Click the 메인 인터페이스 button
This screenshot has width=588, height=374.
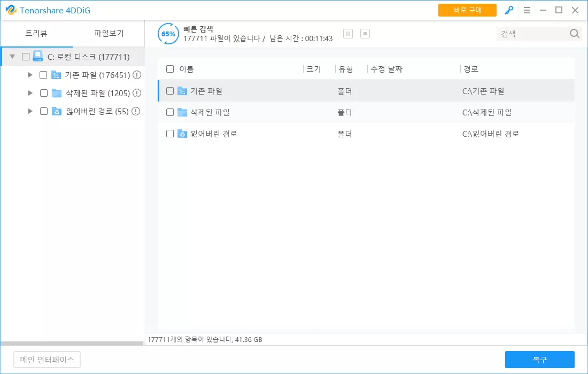tap(47, 360)
